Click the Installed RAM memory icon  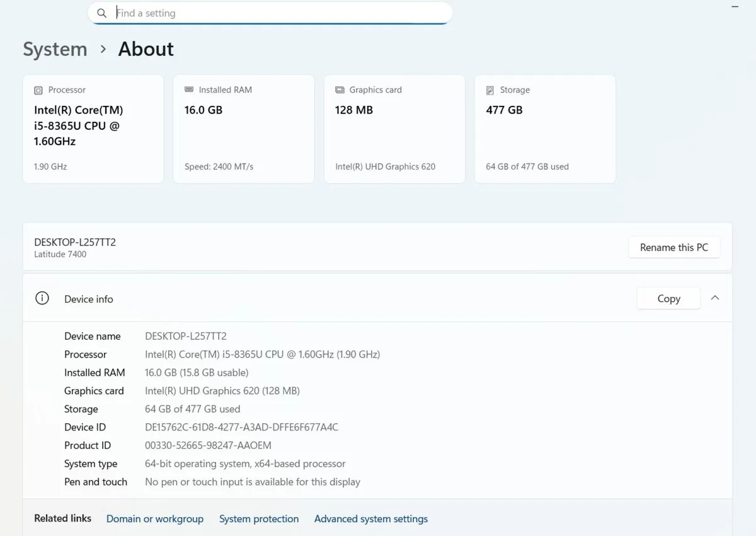[189, 90]
